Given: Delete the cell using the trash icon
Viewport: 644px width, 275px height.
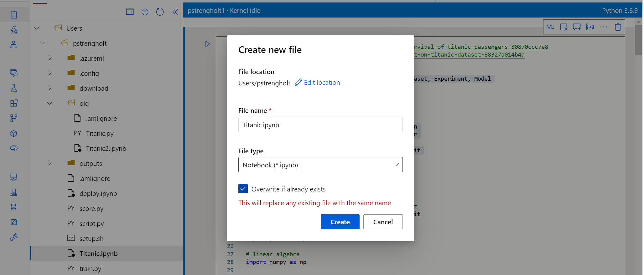Looking at the screenshot, I should coord(618,27).
